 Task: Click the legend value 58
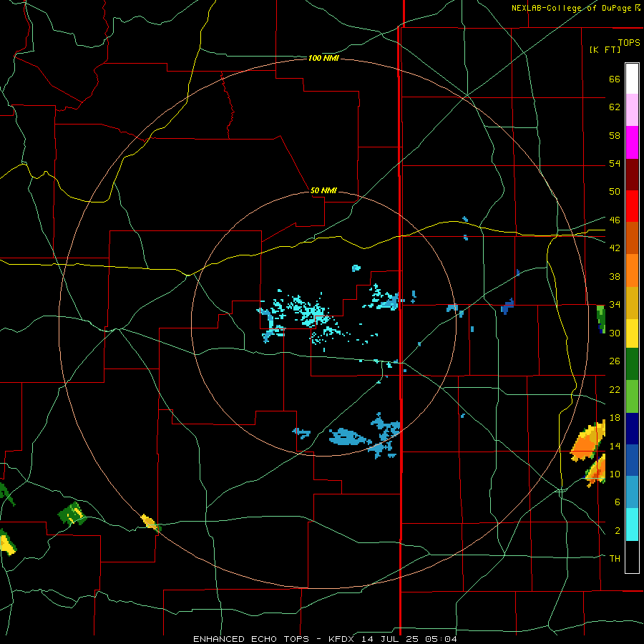click(x=615, y=135)
